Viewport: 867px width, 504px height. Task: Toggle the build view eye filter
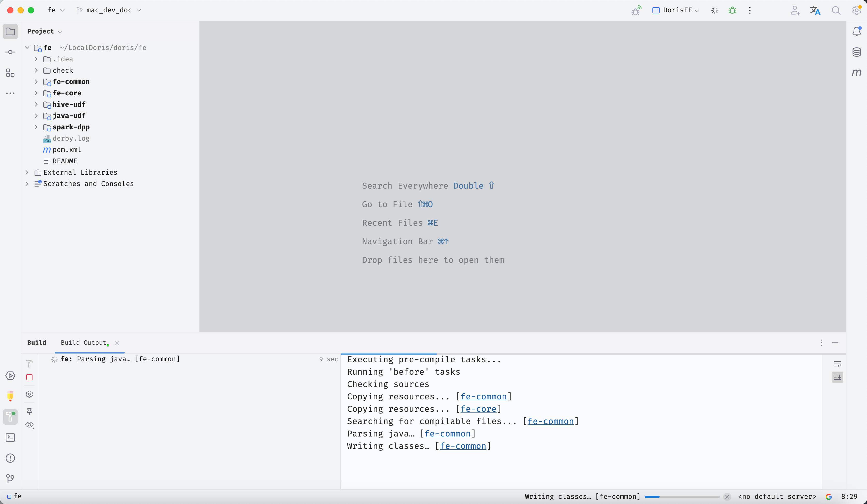click(x=29, y=425)
